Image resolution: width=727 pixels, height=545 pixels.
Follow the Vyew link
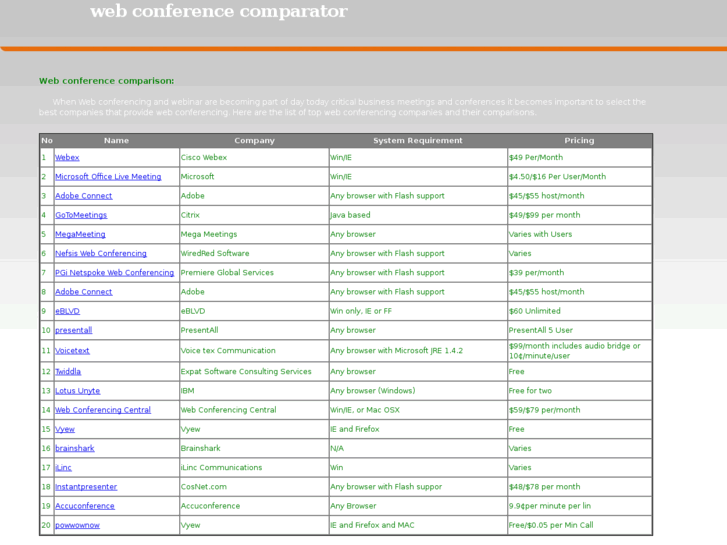65,430
